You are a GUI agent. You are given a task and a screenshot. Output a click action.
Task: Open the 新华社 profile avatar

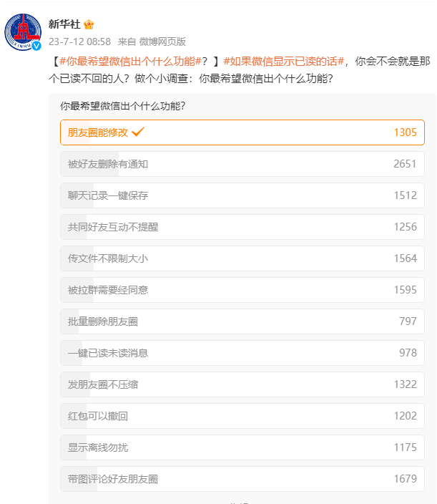[x=23, y=32]
